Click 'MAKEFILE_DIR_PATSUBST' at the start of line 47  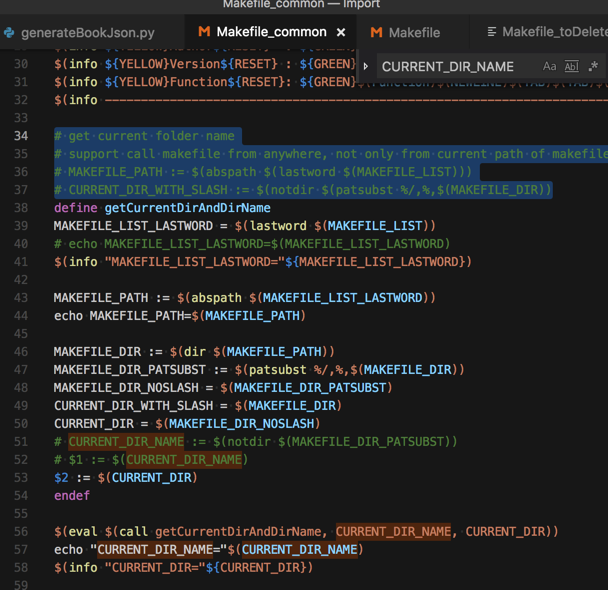(x=130, y=370)
